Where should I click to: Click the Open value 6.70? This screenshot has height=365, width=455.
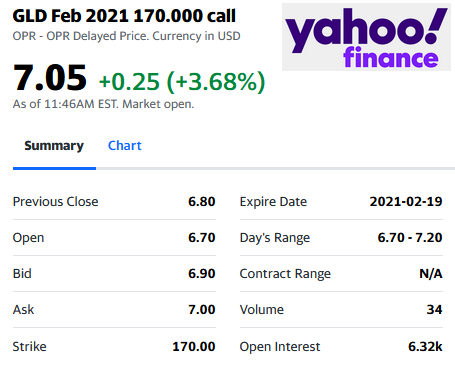click(x=202, y=238)
